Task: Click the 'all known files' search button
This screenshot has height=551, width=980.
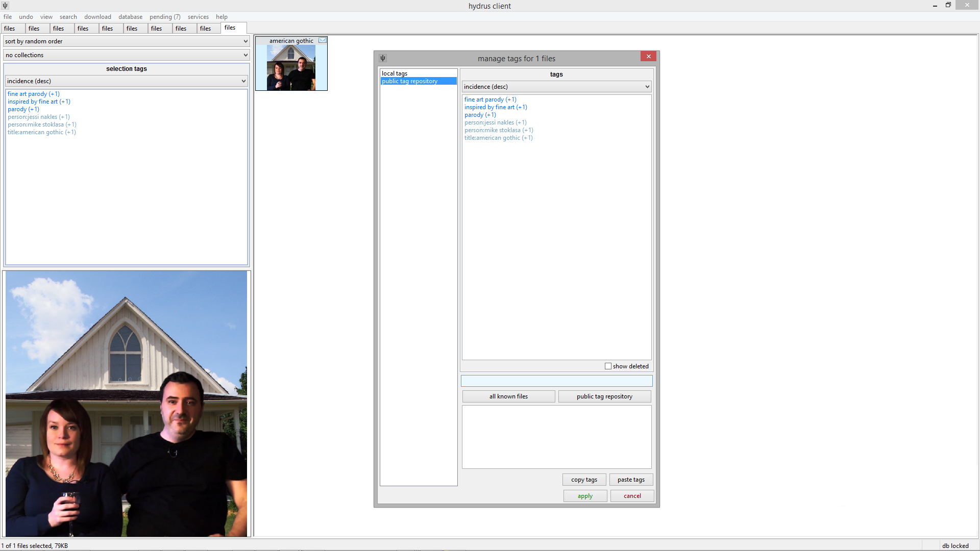Action: point(509,396)
